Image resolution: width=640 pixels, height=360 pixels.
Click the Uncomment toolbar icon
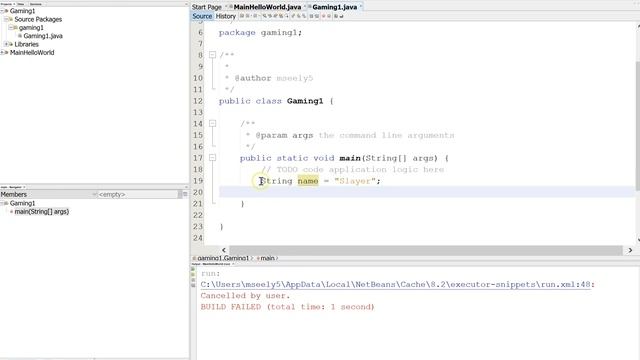341,16
